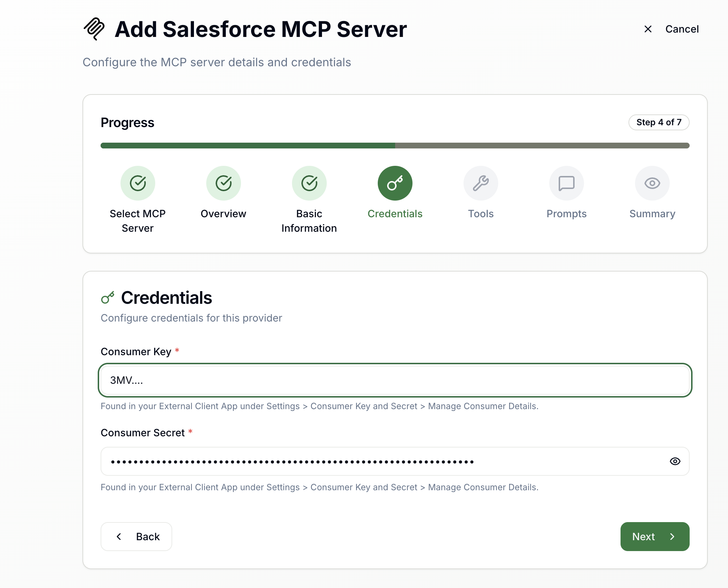Click the progress bar

pos(395,146)
